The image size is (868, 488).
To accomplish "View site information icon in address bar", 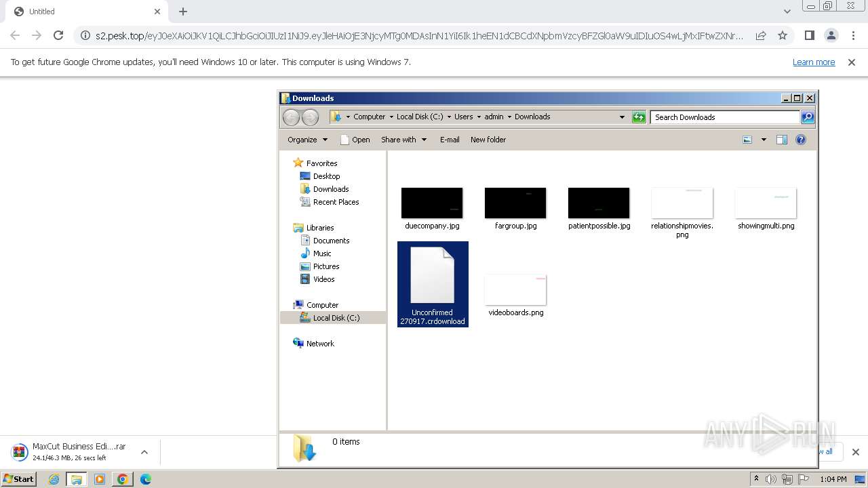I will pos(85,35).
